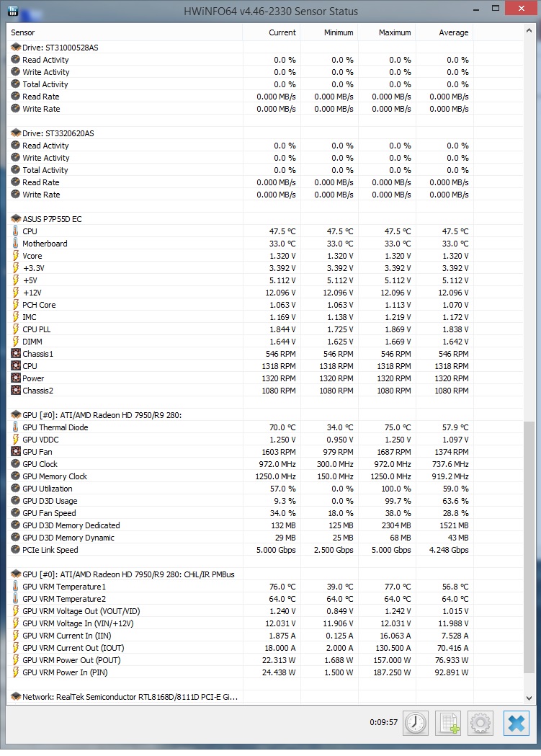This screenshot has height=756, width=541.
Task: Open sensor settings gear button
Action: 480,723
